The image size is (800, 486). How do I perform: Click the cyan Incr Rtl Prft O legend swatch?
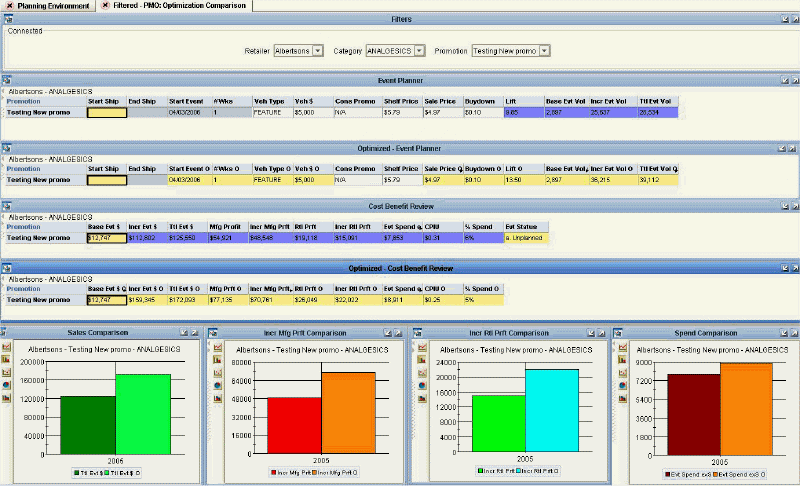[518, 471]
